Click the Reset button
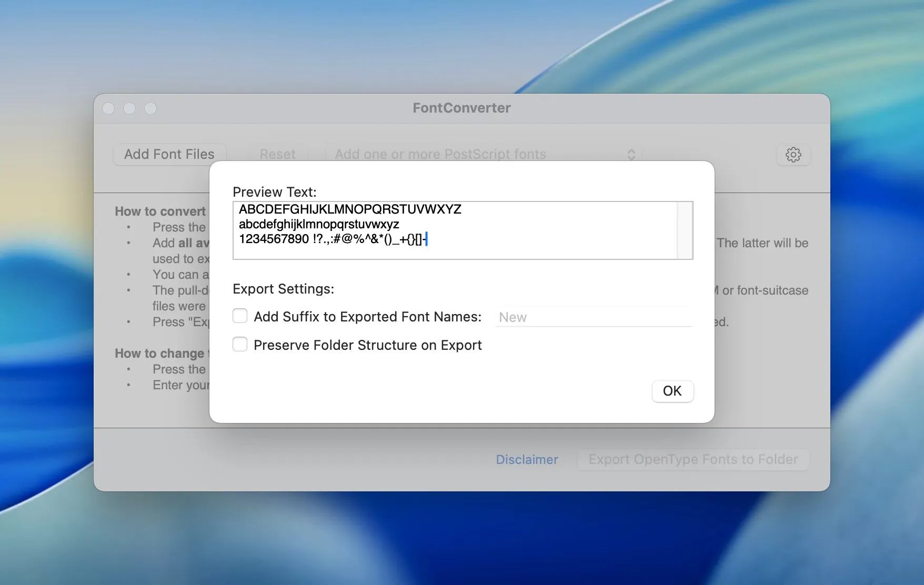The height and width of the screenshot is (585, 924). tap(277, 154)
